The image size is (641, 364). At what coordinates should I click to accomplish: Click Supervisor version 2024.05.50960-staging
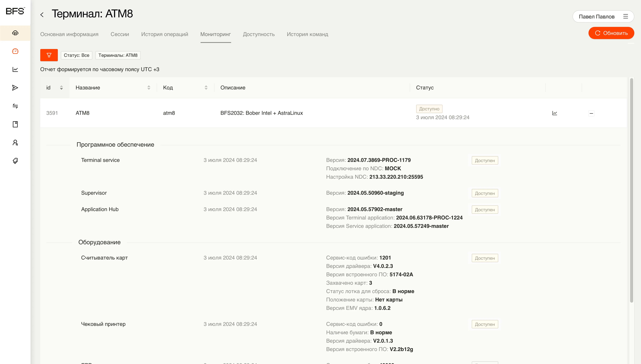pos(376,193)
